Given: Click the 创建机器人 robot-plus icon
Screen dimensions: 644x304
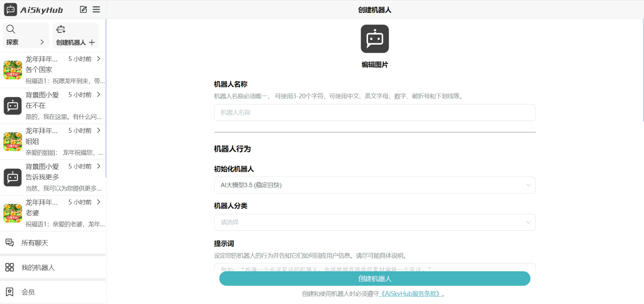Looking at the screenshot, I should [x=61, y=29].
